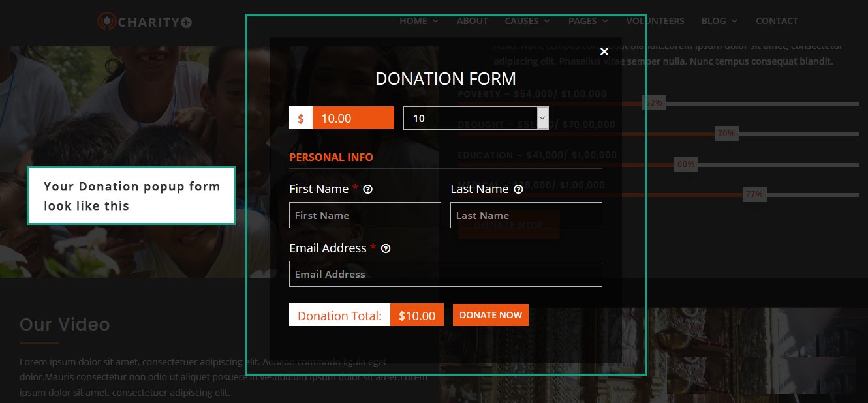Focus the First Name input field
The image size is (868, 403).
pos(365,215)
